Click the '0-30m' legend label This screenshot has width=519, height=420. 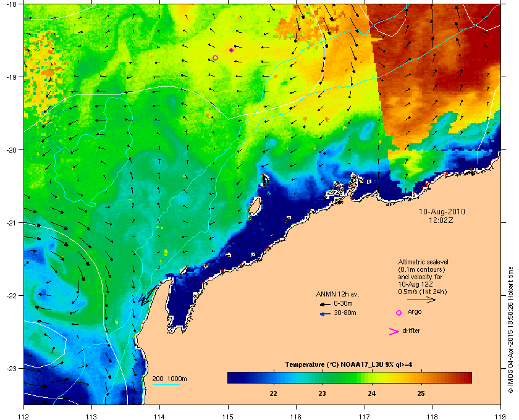point(343,303)
